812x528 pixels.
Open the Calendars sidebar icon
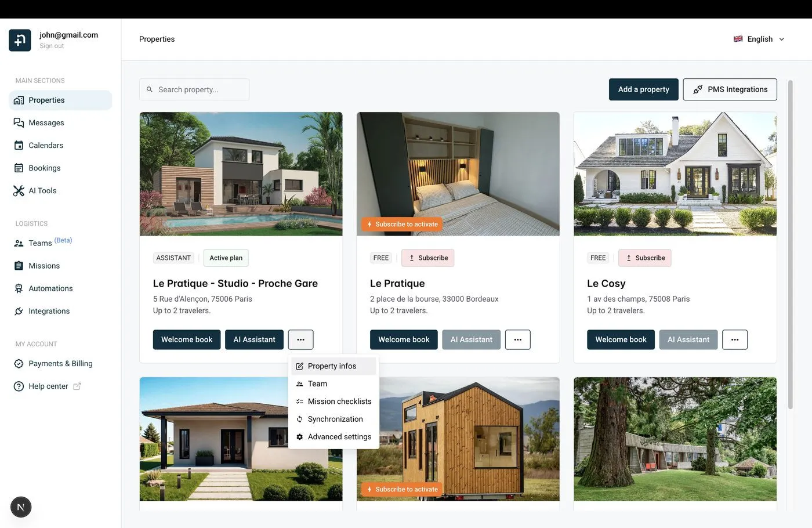pyautogui.click(x=19, y=146)
